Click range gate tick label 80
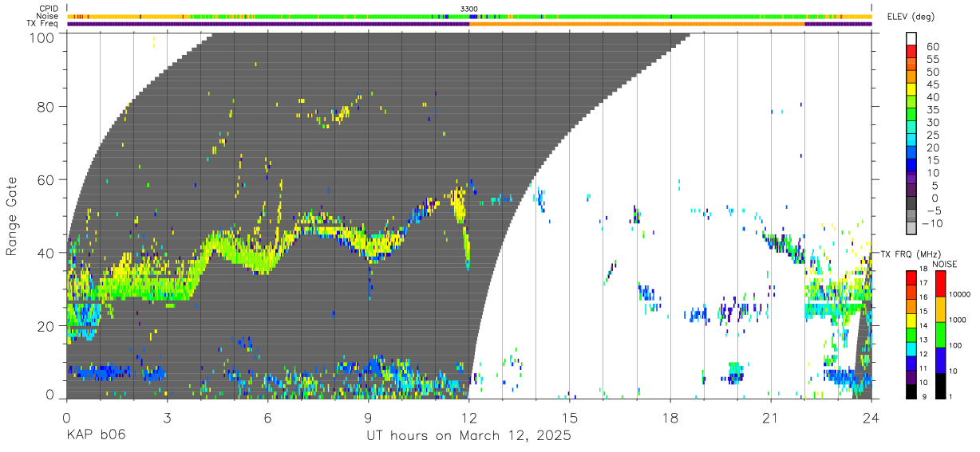 tap(47, 106)
